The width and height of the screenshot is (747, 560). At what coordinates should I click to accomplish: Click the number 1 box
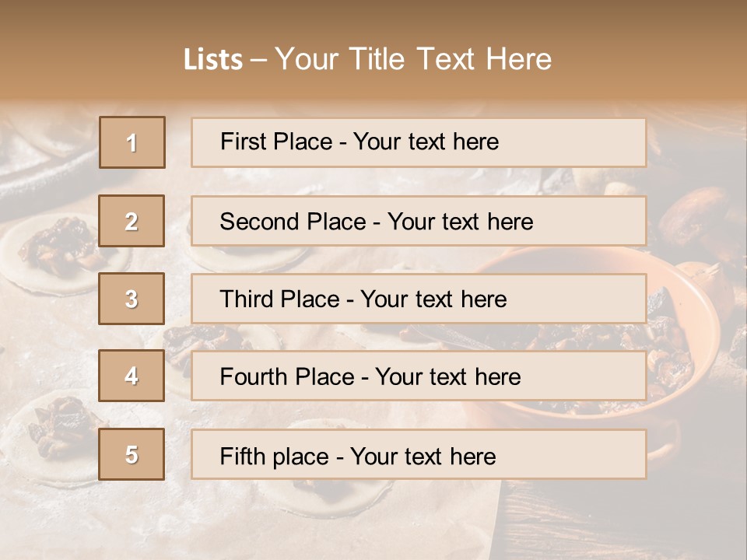(132, 142)
